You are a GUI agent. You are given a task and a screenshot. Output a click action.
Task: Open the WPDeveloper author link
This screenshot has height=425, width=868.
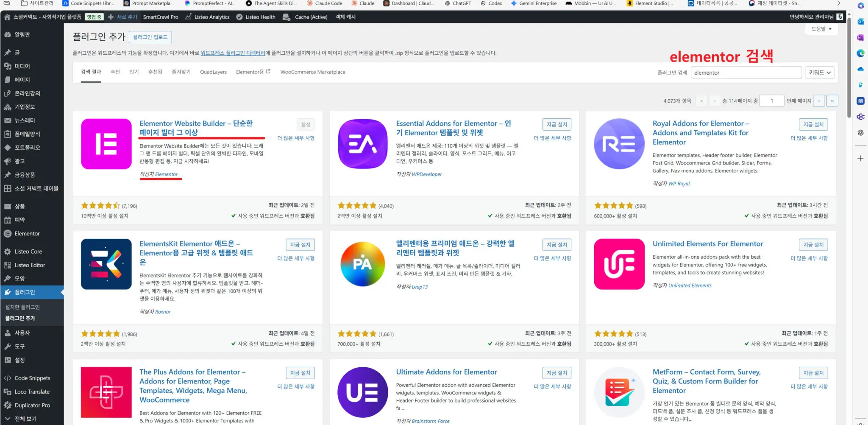[x=427, y=174]
